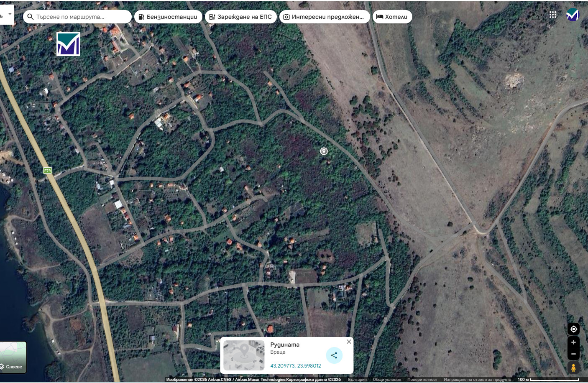Open the coordinates link 43.209773, 23.598012

[x=295, y=365]
